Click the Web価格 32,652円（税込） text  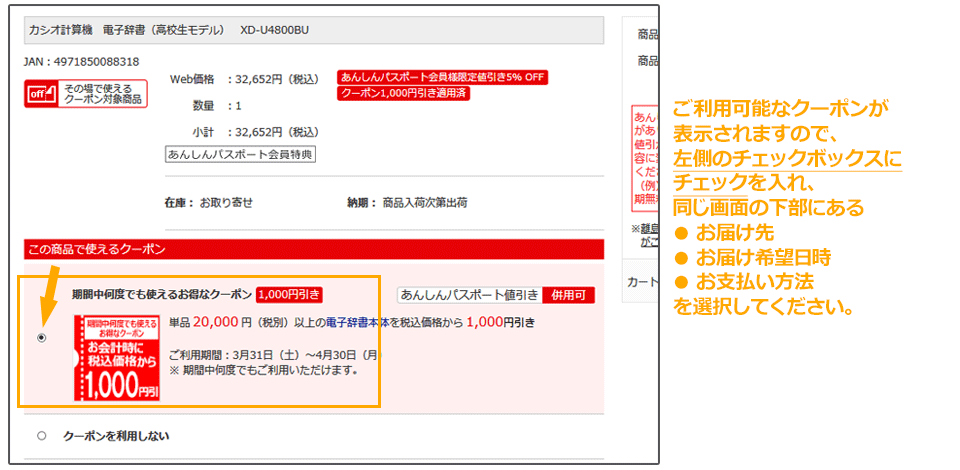click(x=244, y=79)
